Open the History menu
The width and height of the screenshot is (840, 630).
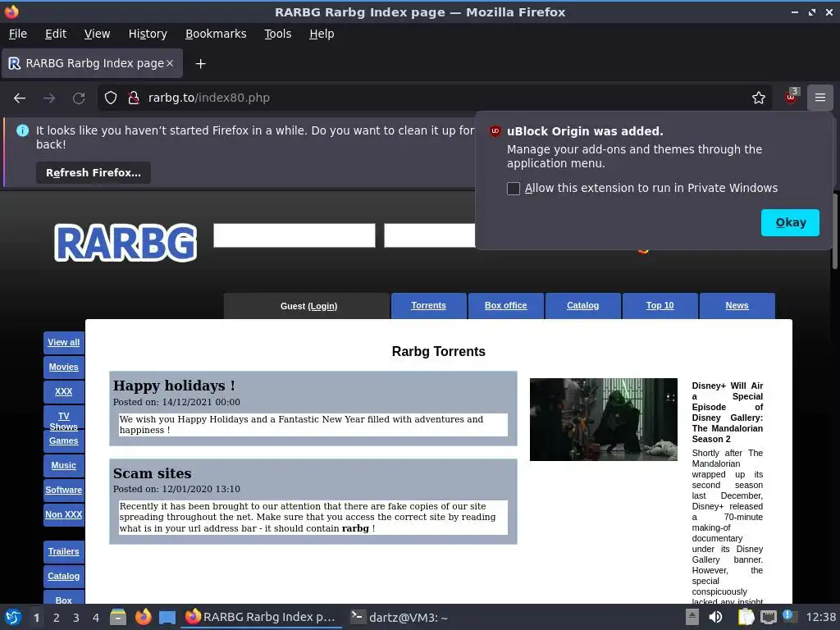pos(148,34)
